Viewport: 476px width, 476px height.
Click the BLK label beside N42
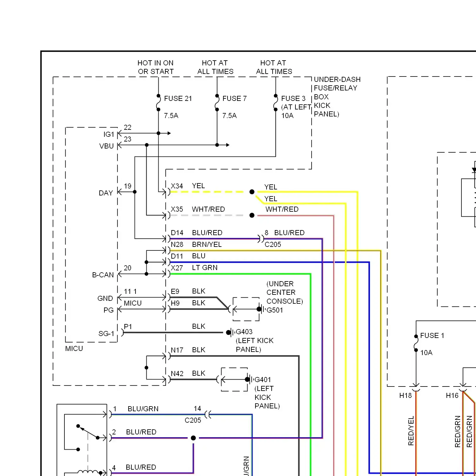(199, 374)
